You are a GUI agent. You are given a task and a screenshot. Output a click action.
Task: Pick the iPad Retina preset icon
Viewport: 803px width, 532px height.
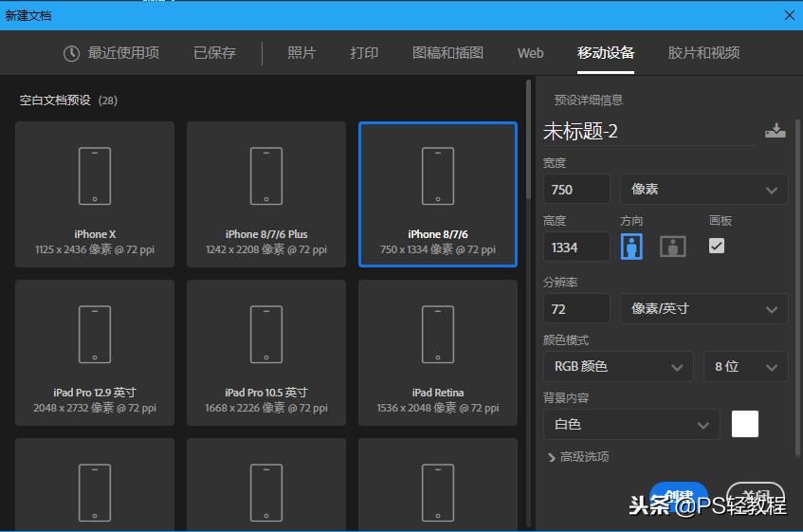[x=437, y=334]
